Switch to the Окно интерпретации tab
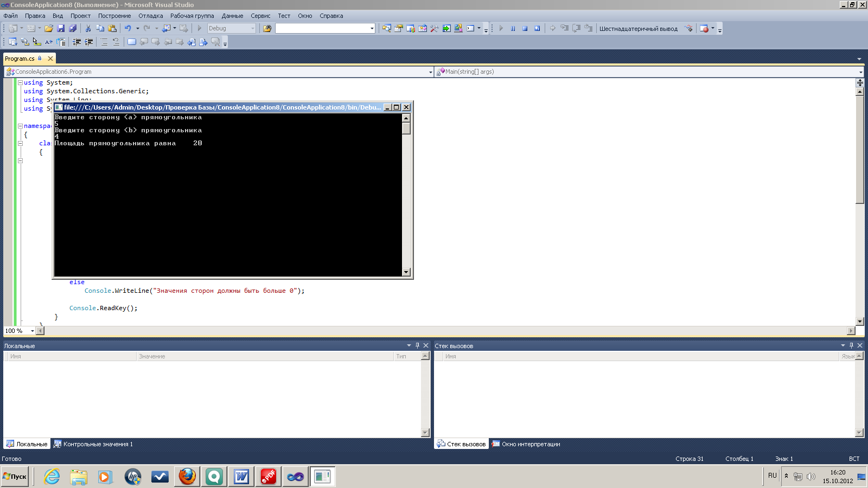Viewport: 868px width, 488px height. (x=526, y=444)
